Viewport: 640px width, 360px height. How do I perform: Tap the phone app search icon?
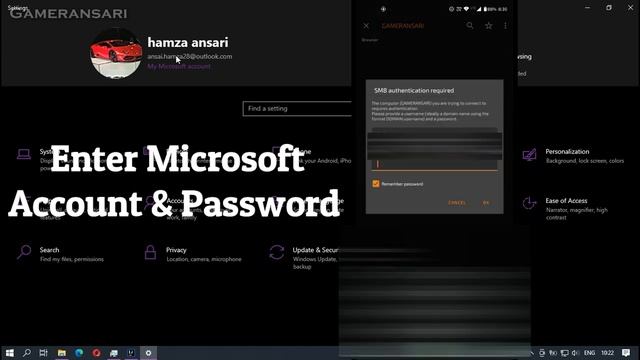(470, 26)
